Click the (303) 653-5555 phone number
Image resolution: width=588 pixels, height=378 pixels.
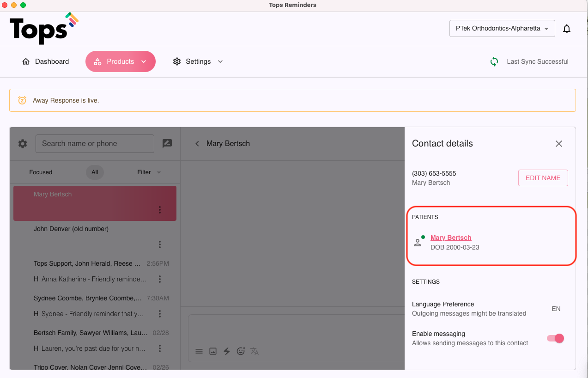tap(434, 174)
